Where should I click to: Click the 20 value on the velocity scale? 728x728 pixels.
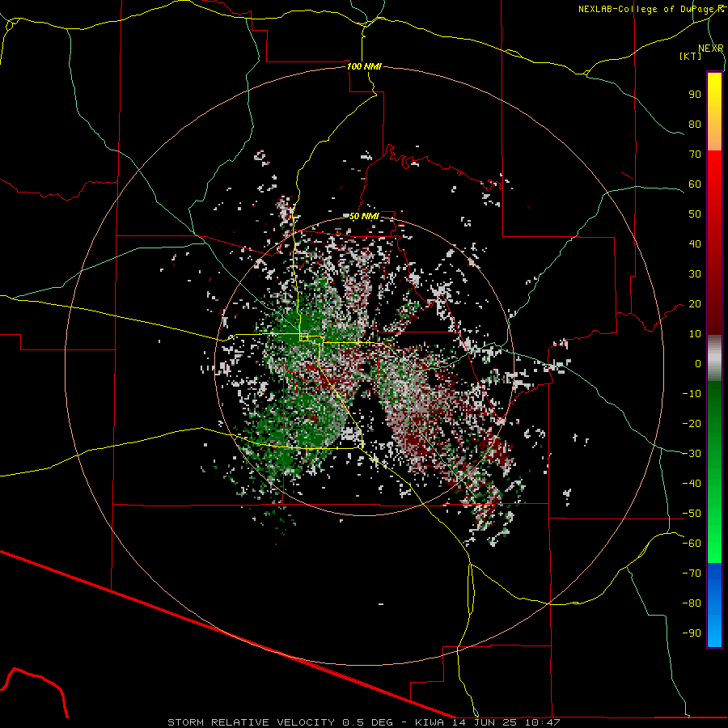tap(695, 303)
